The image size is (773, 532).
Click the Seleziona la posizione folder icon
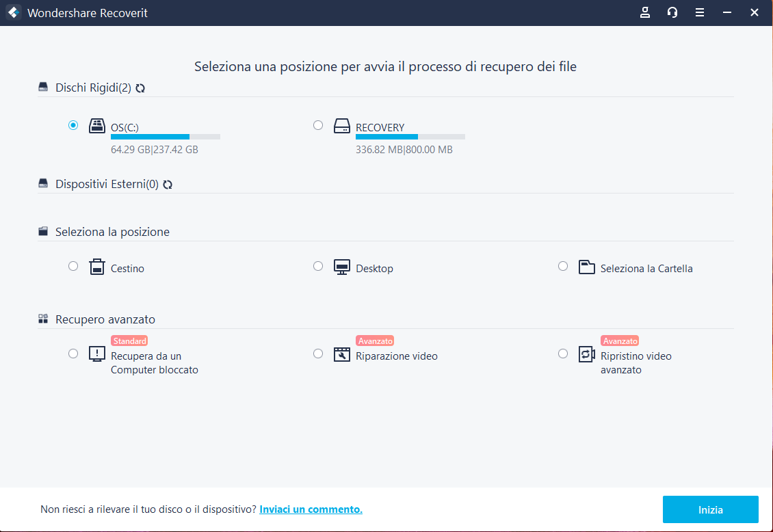pyautogui.click(x=43, y=232)
